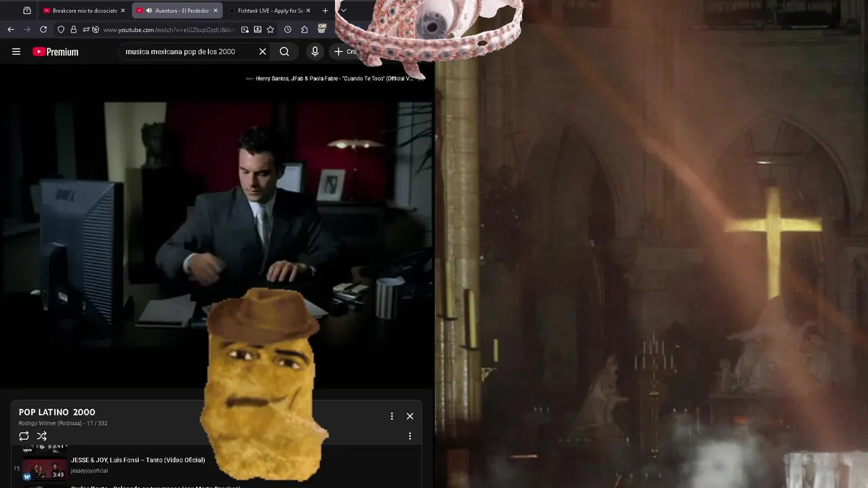This screenshot has height=488, width=868.
Task: Go back to the previous page
Action: click(x=11, y=30)
